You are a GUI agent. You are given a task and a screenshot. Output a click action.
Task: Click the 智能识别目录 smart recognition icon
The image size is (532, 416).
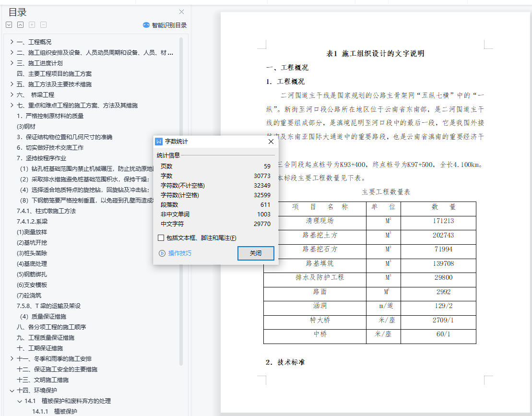tap(146, 25)
